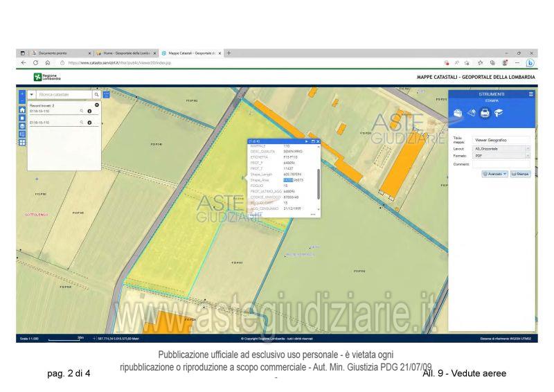Click the Shape_Length value in popup

tap(292, 175)
